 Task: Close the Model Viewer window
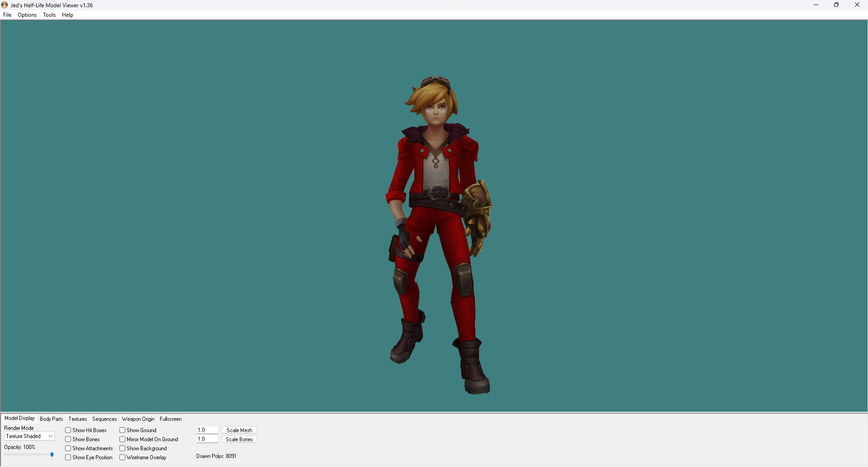857,5
